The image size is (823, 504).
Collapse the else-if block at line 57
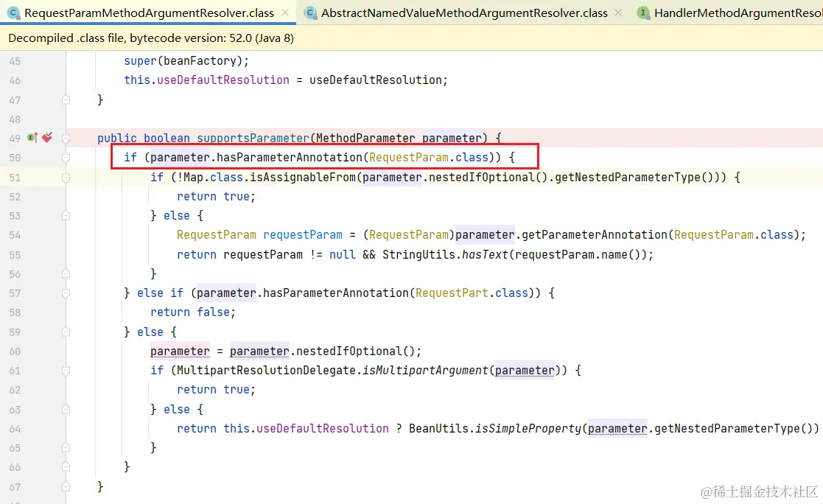(66, 293)
